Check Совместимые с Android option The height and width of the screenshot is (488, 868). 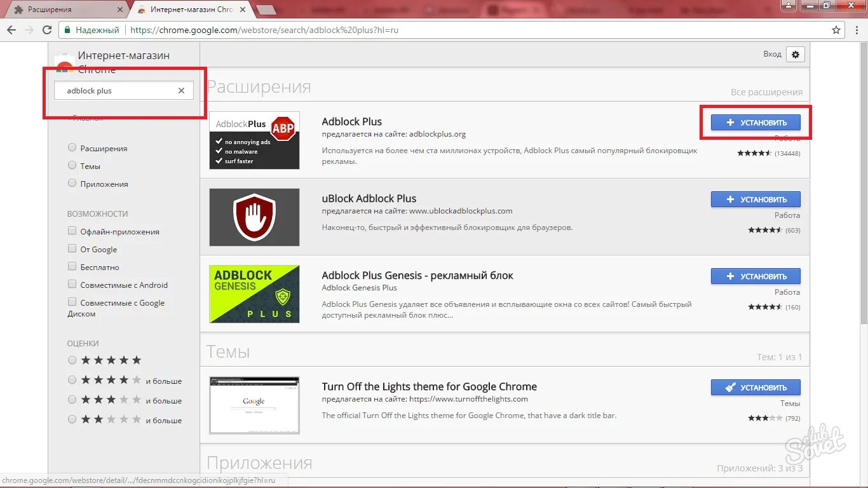click(x=72, y=285)
